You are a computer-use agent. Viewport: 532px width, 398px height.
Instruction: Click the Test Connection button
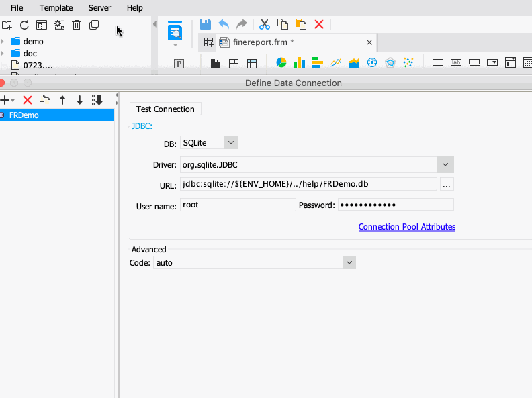pos(165,109)
